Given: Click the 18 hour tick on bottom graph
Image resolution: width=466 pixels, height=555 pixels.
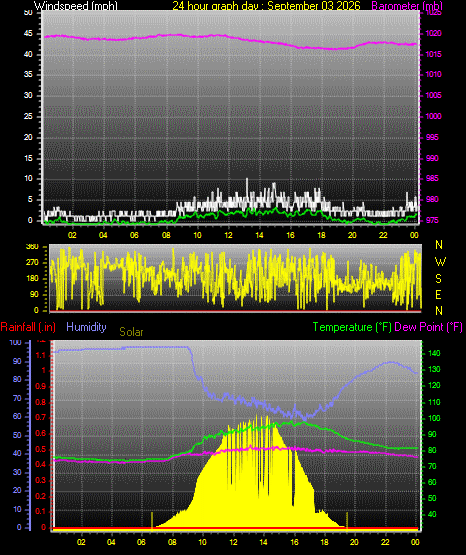Looking at the screenshot, I should (x=324, y=542).
